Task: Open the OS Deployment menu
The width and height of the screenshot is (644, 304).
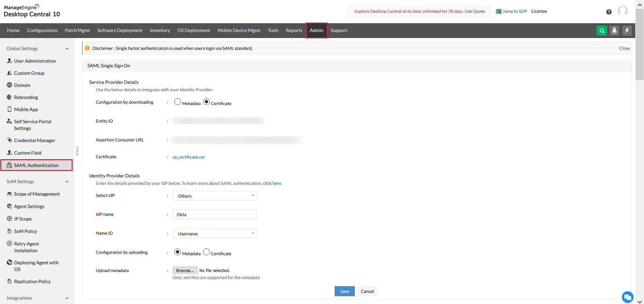Action: 194,31
